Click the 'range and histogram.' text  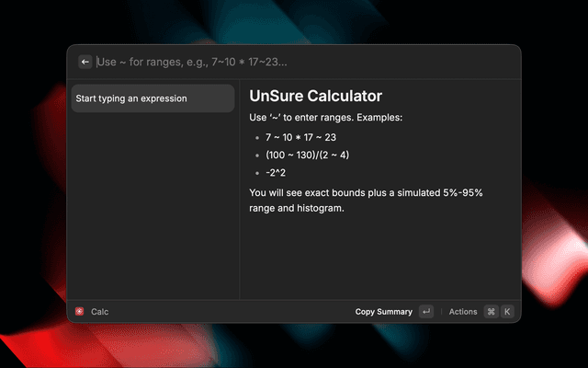tap(296, 209)
